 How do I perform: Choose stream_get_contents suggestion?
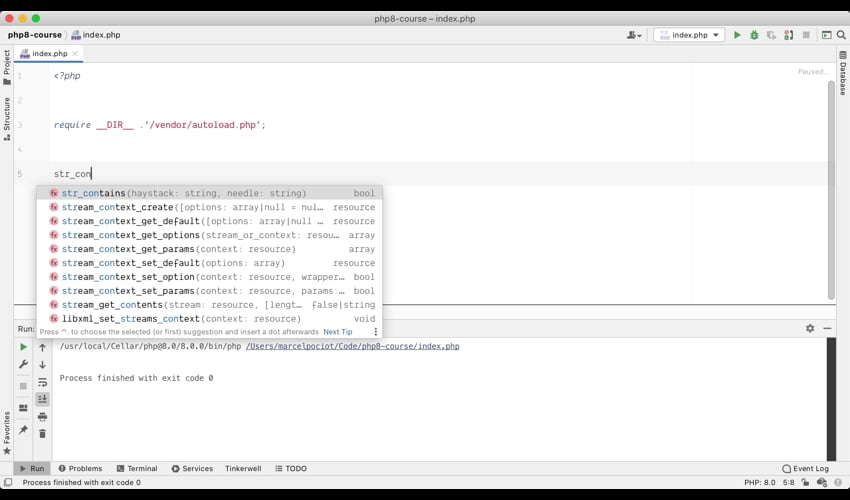coord(209,305)
